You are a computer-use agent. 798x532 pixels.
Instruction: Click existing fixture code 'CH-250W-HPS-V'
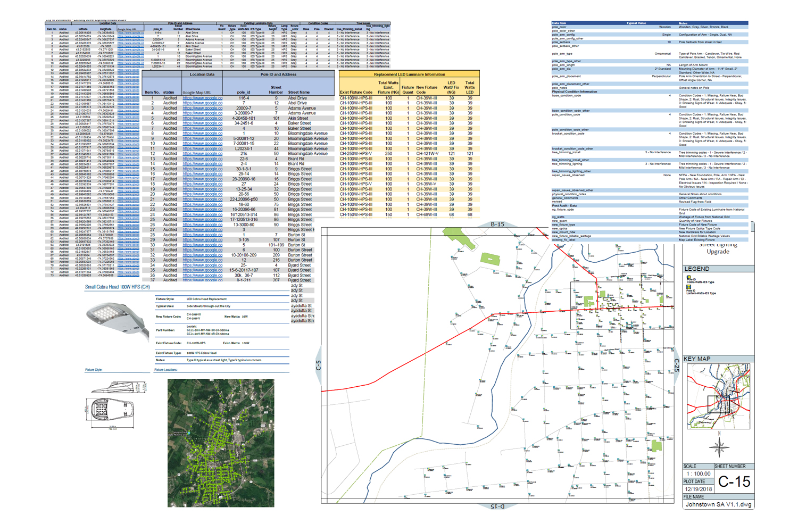(356, 154)
